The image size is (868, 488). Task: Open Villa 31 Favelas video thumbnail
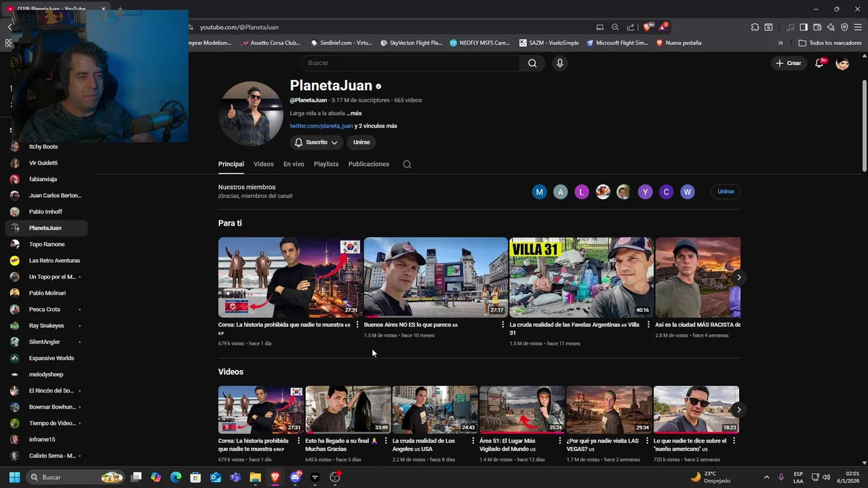coord(581,277)
